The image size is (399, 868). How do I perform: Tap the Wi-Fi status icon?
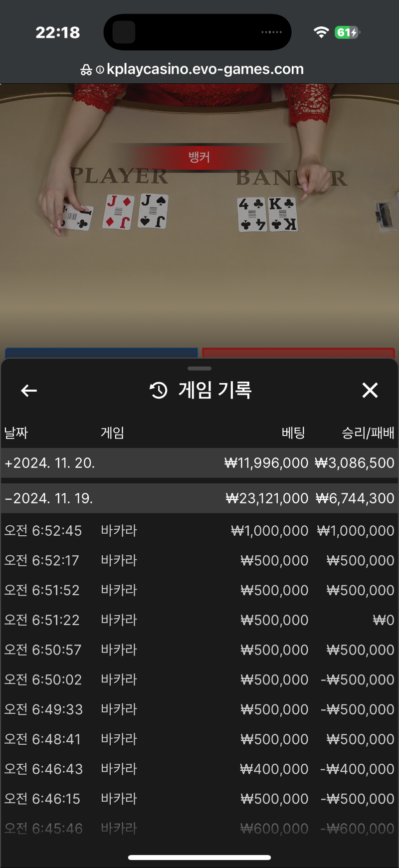[x=321, y=32]
